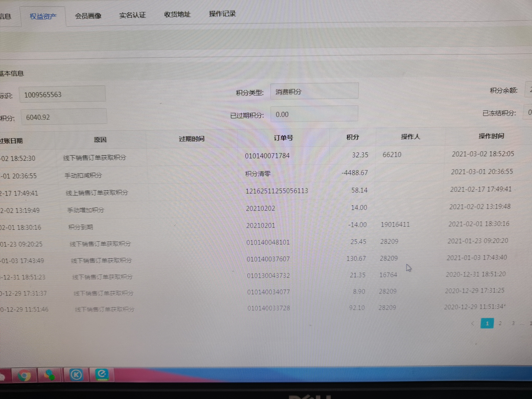Launch the blue K music app icon
The height and width of the screenshot is (399, 532).
(76, 375)
